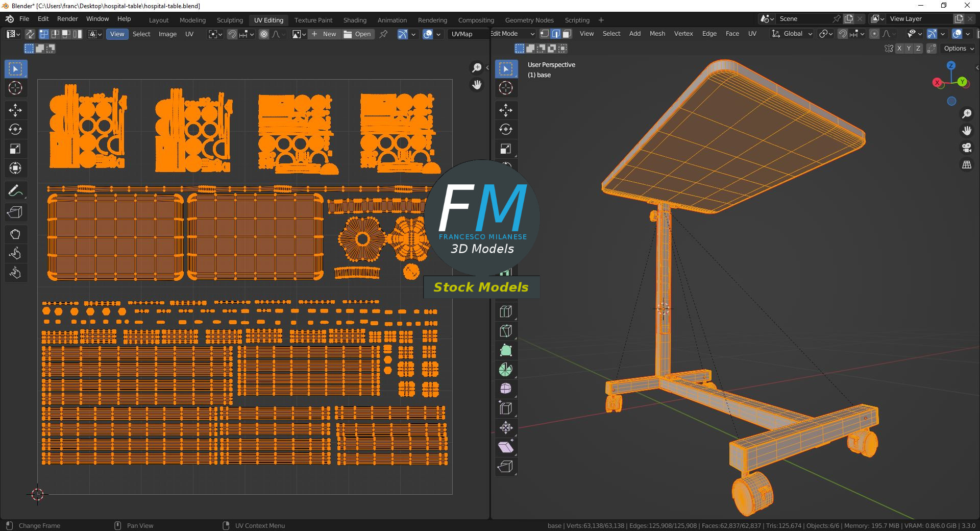Pin the image in UV editor
The height and width of the screenshot is (531, 980).
[383, 34]
